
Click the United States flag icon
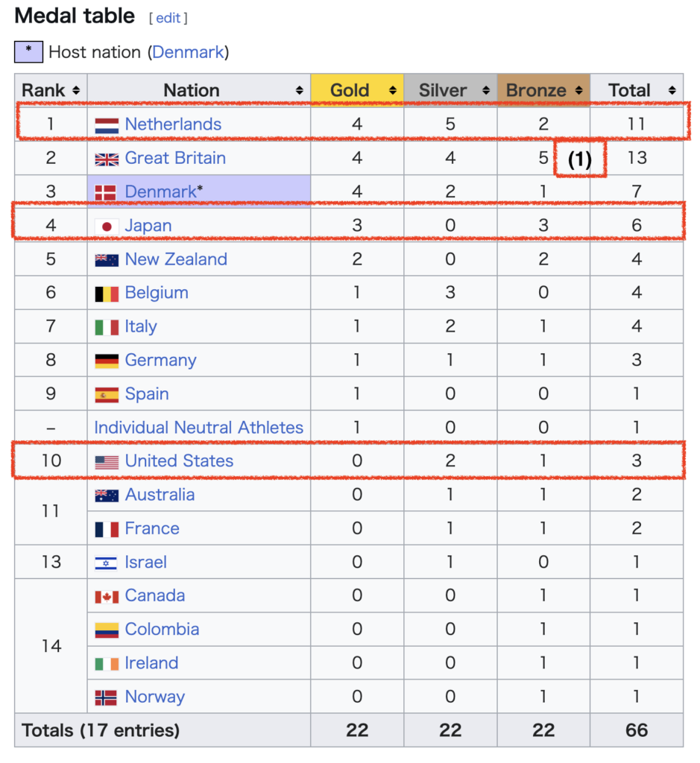pos(107,462)
